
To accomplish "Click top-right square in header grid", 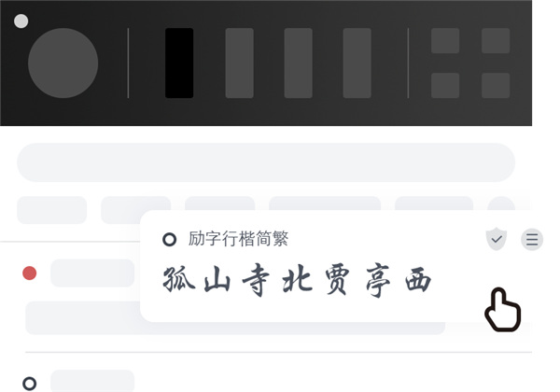I will (x=496, y=41).
